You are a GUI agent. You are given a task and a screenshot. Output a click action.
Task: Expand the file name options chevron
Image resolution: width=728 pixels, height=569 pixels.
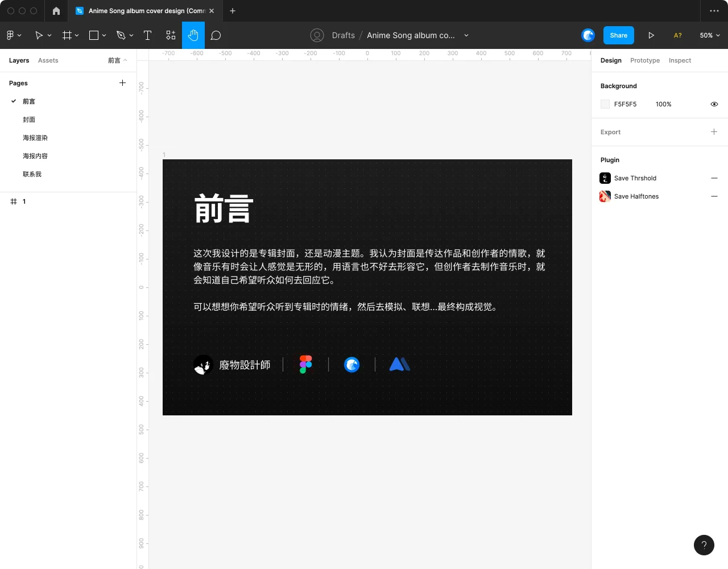point(466,35)
